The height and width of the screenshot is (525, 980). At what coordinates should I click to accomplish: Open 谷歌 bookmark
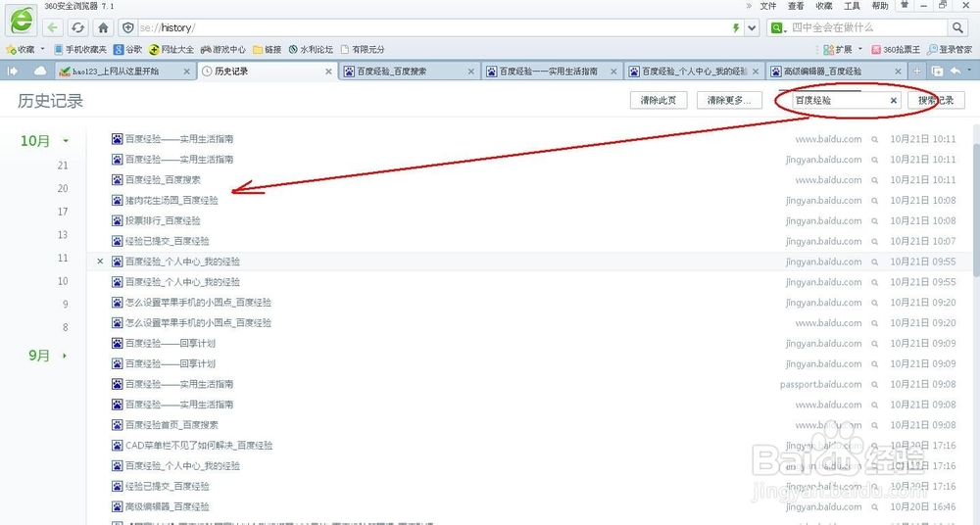point(127,49)
